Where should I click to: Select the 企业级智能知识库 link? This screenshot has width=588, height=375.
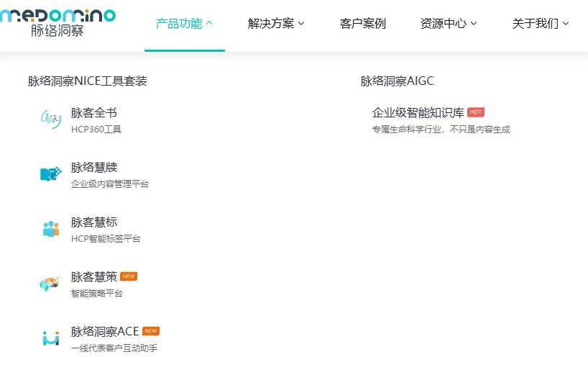(x=418, y=113)
